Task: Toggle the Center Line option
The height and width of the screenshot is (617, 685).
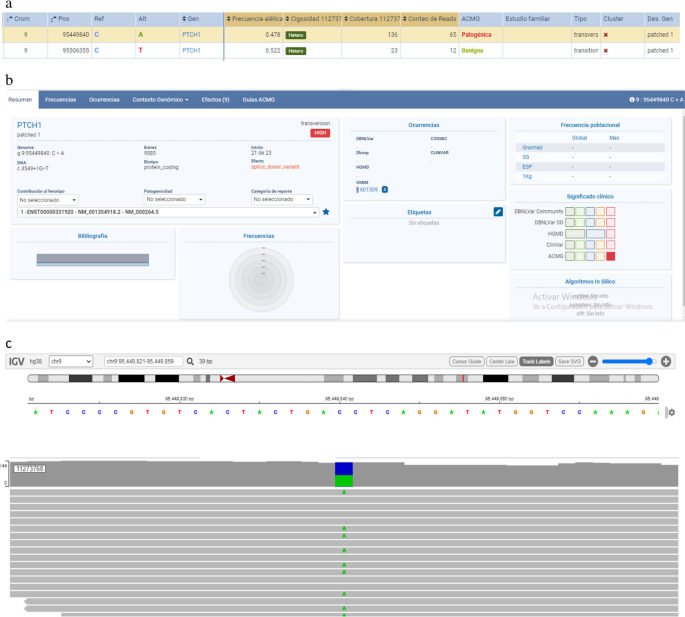Action: coord(503,361)
